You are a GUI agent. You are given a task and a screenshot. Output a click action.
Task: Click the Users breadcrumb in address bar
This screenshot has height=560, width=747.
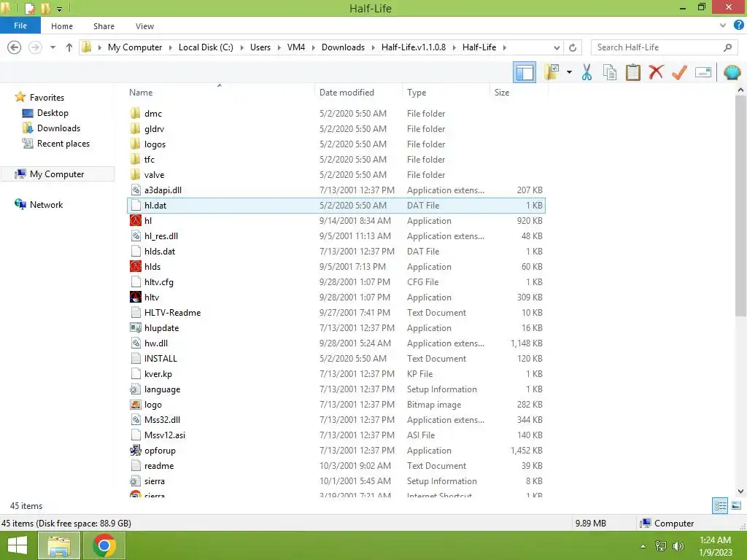260,47
